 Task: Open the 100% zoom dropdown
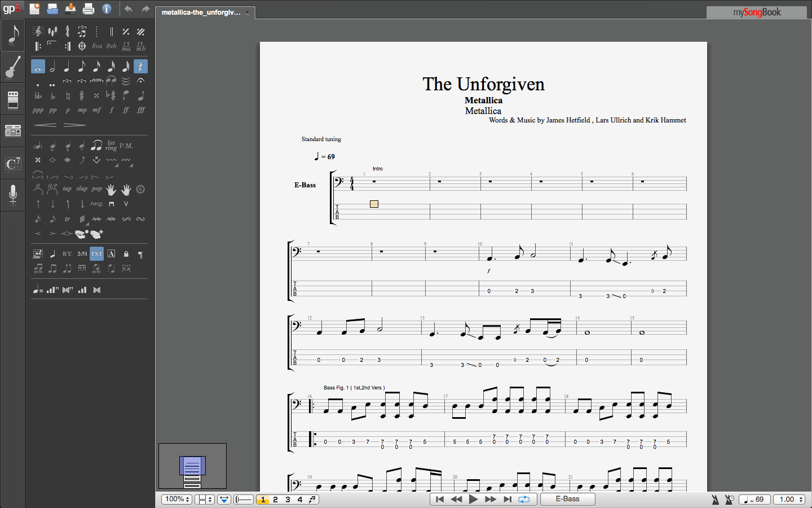click(x=176, y=500)
